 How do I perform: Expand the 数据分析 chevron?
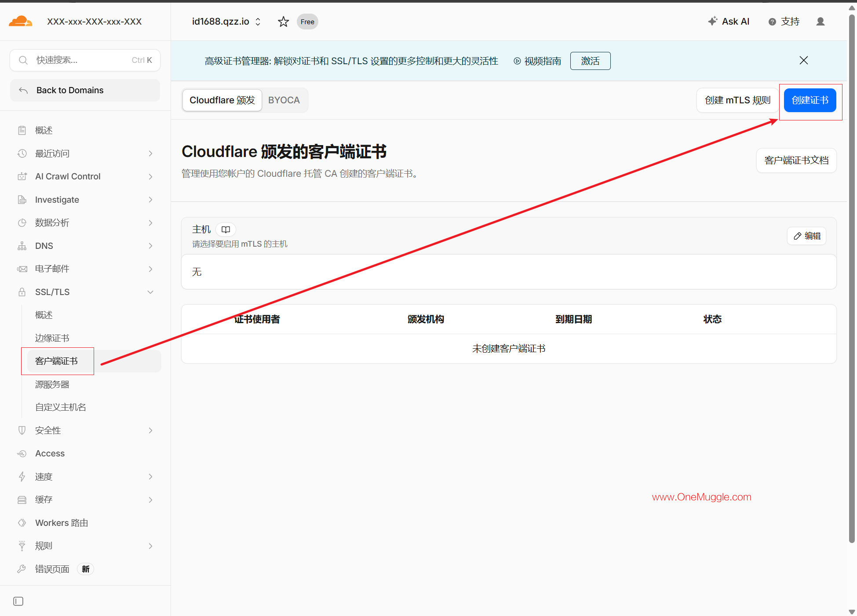[x=150, y=223]
